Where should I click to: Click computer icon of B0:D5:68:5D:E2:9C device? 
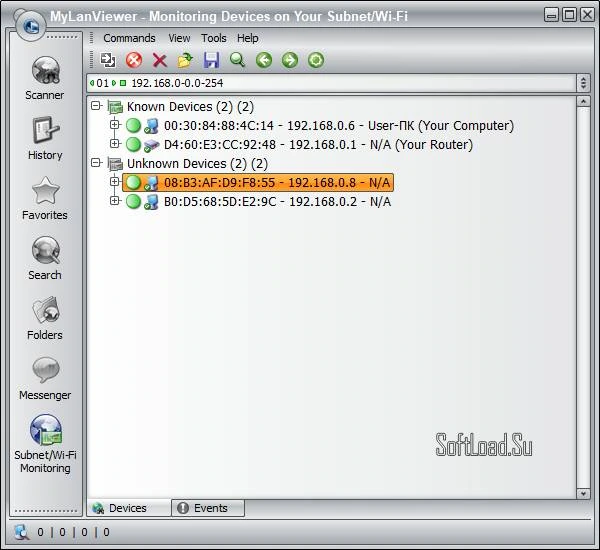(x=151, y=202)
